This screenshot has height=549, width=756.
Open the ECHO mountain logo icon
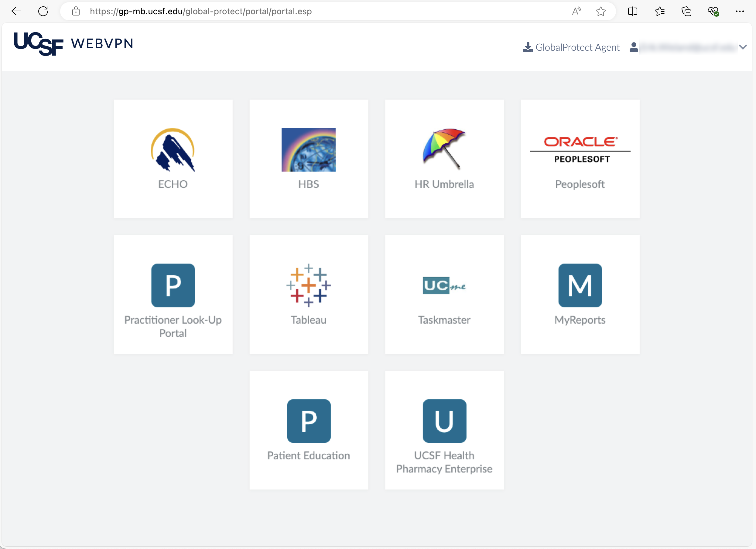click(x=173, y=150)
